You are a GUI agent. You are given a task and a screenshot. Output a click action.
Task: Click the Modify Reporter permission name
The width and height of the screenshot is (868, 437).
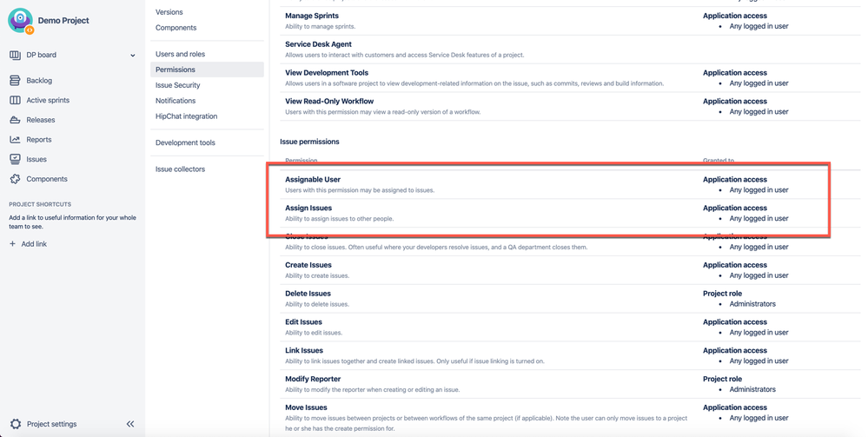coord(313,379)
